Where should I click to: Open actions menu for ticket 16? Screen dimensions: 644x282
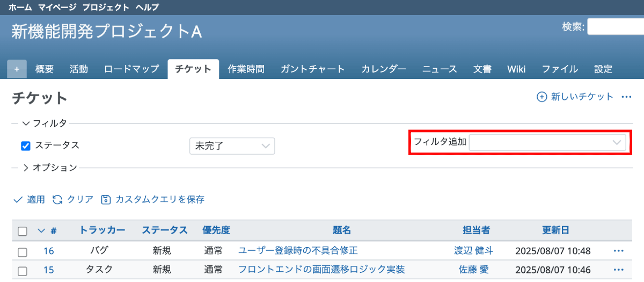pyautogui.click(x=618, y=251)
